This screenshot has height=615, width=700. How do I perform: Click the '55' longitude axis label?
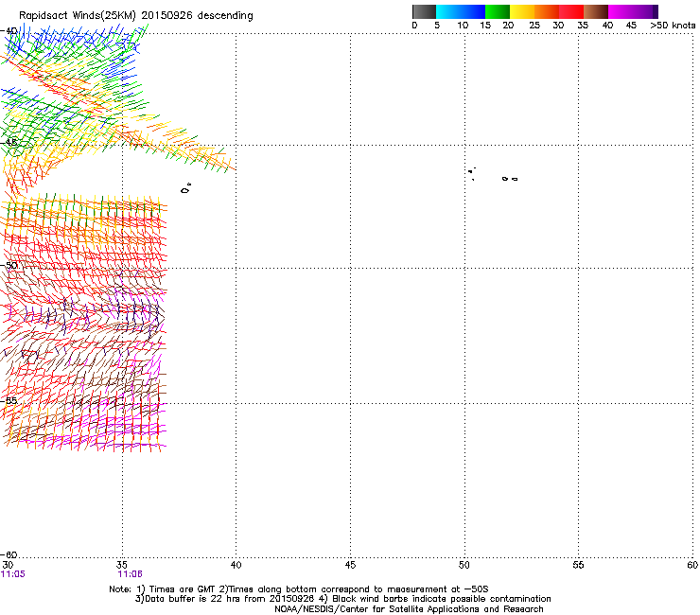(x=578, y=565)
